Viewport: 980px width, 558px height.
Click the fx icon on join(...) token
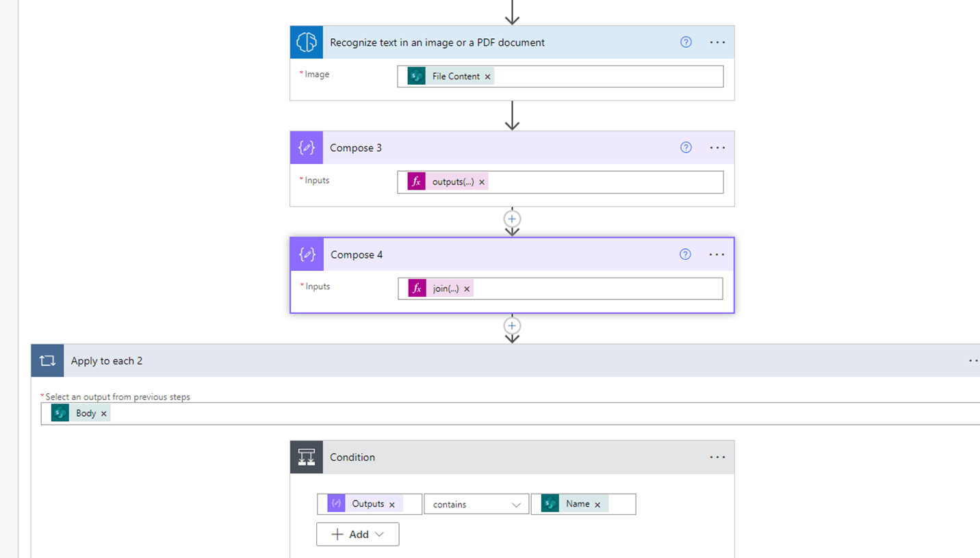coord(417,289)
